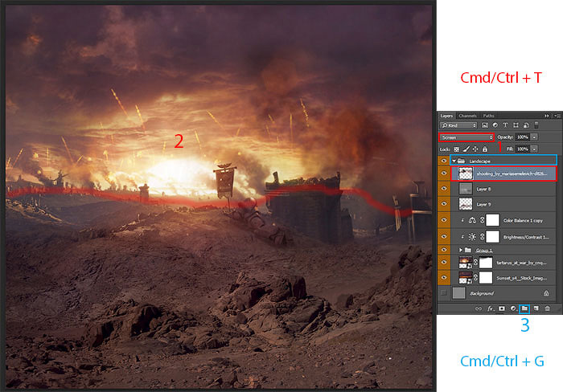Image resolution: width=563 pixels, height=392 pixels.
Task: Lock transparent pixels
Action: pos(456,149)
